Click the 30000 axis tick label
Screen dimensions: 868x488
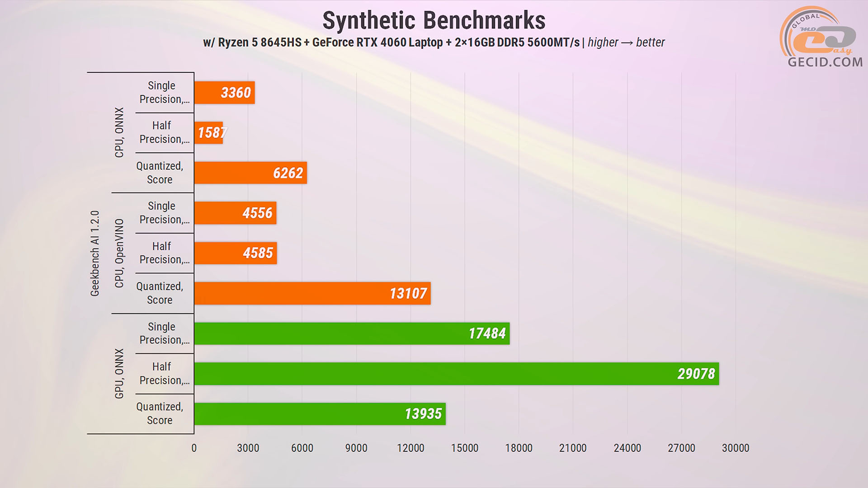click(736, 448)
